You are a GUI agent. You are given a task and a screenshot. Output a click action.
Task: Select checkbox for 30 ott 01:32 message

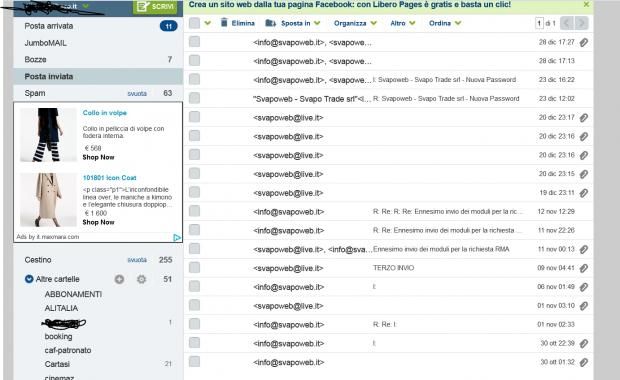coord(194,362)
